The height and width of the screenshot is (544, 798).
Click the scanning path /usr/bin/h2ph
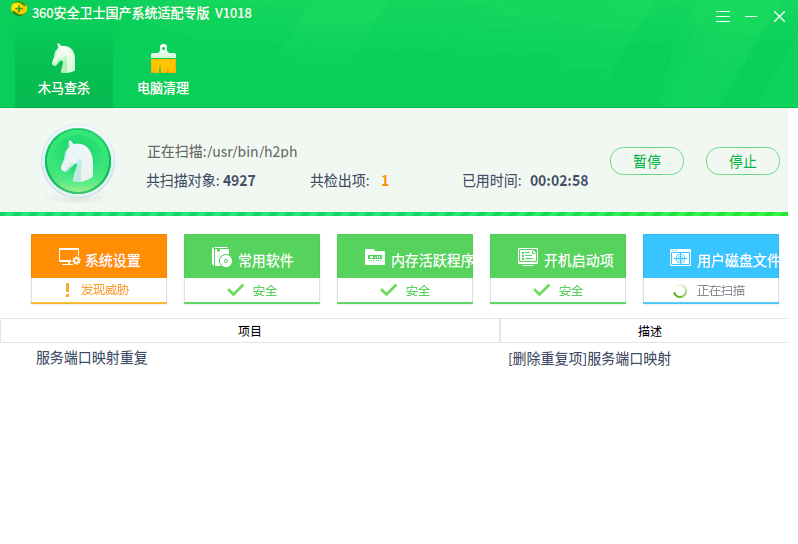pos(252,152)
